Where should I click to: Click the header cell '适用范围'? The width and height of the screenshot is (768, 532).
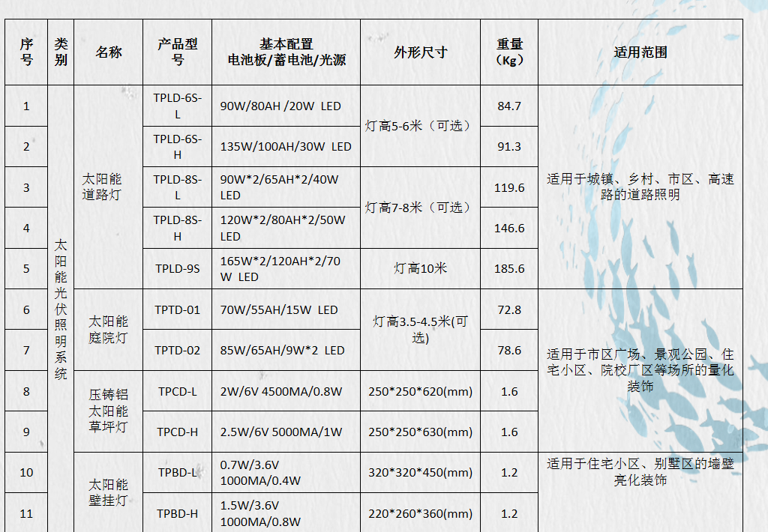(640, 52)
